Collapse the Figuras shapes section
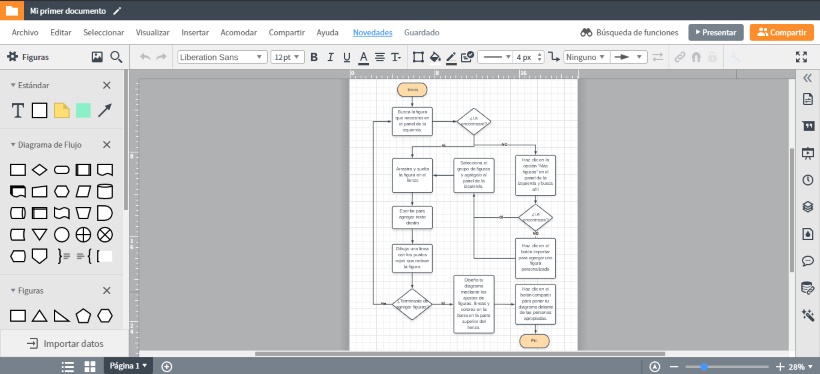 (x=27, y=291)
